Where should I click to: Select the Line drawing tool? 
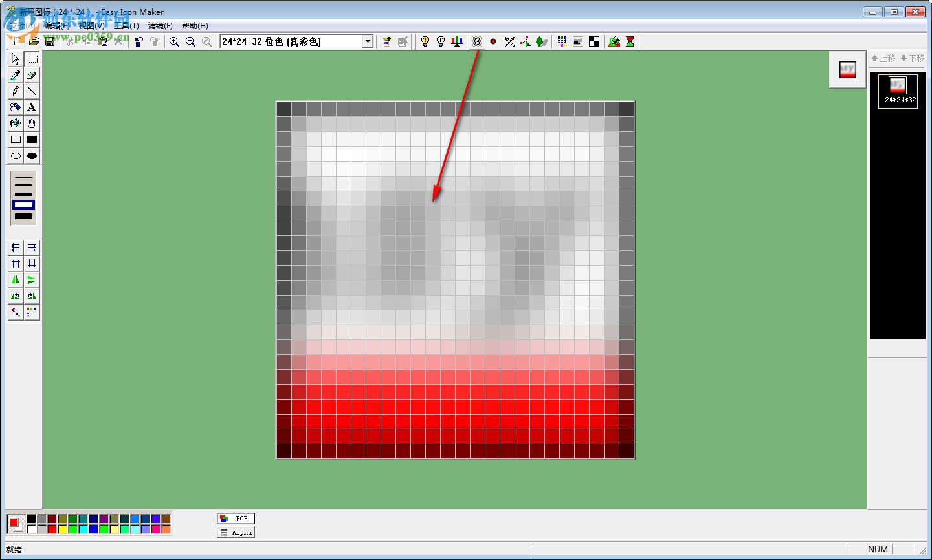(x=32, y=91)
